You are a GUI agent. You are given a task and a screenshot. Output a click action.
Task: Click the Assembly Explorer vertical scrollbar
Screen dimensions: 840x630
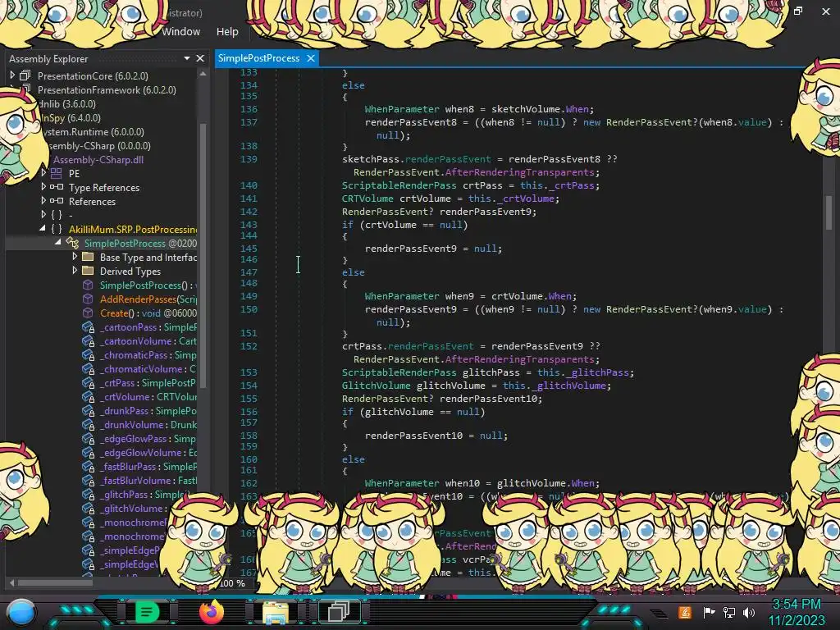(203, 254)
